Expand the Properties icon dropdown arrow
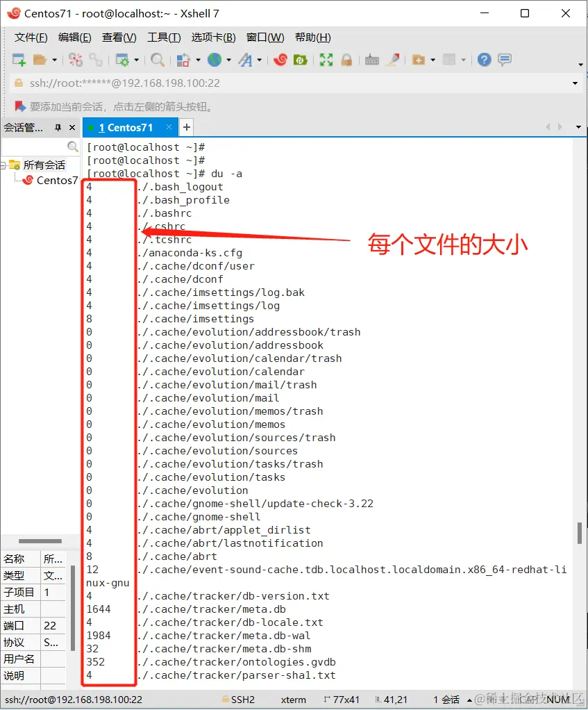The width and height of the screenshot is (588, 710). tap(136, 60)
